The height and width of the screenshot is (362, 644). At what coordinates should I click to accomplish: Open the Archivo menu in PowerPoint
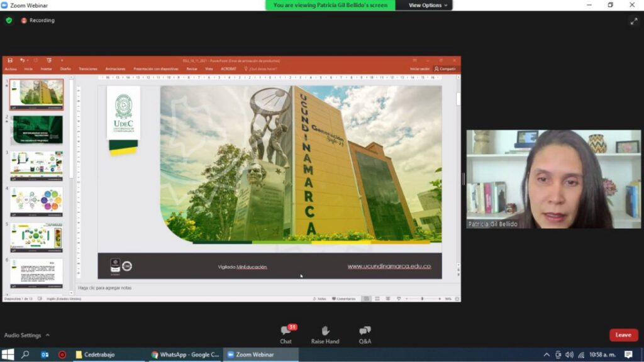[x=11, y=69]
